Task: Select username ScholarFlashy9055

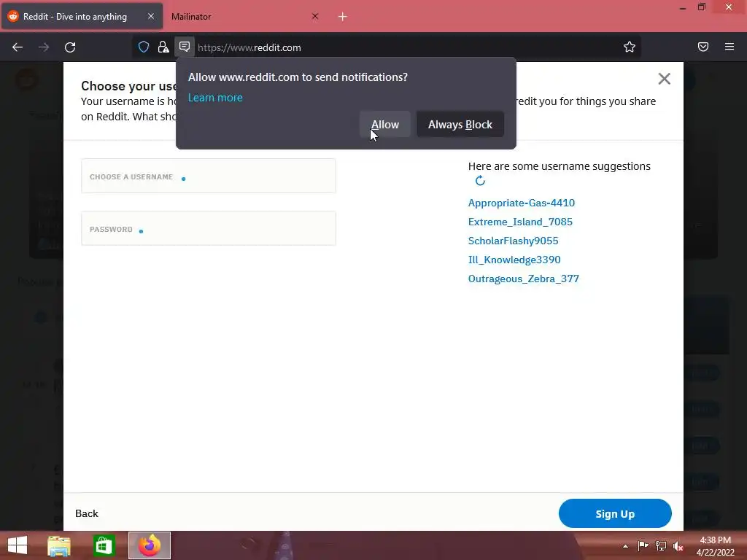Action: (x=513, y=241)
